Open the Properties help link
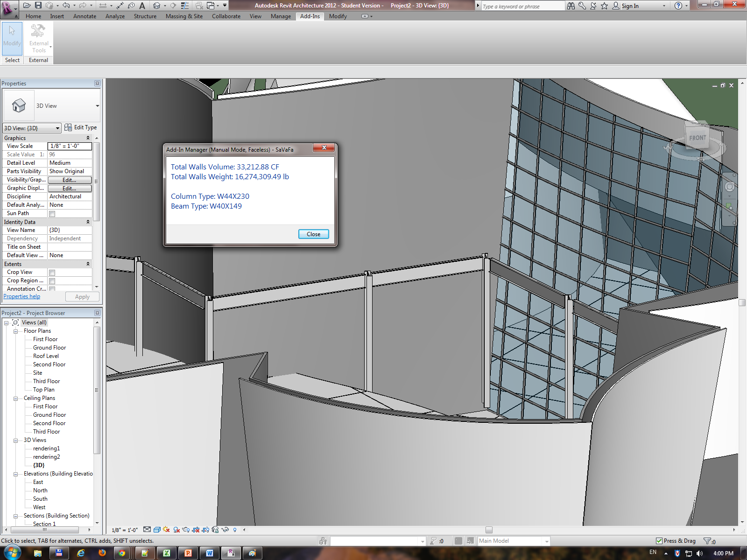The height and width of the screenshot is (560, 747). [21, 296]
